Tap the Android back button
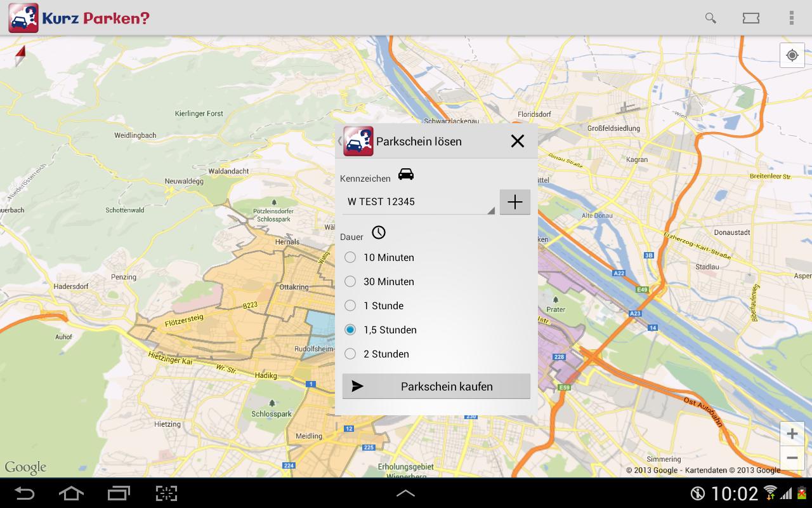Image resolution: width=812 pixels, height=508 pixels. tap(25, 493)
